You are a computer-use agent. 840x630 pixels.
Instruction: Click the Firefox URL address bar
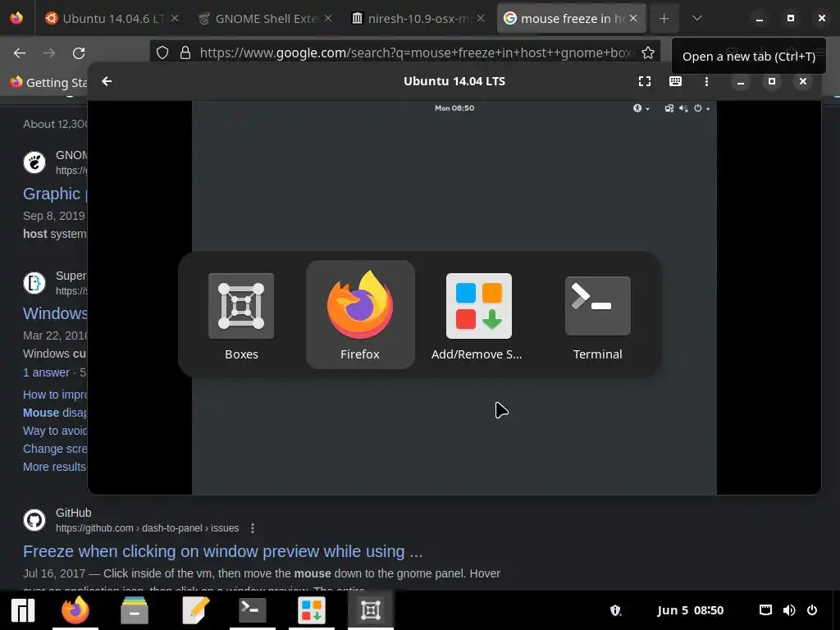click(405, 52)
